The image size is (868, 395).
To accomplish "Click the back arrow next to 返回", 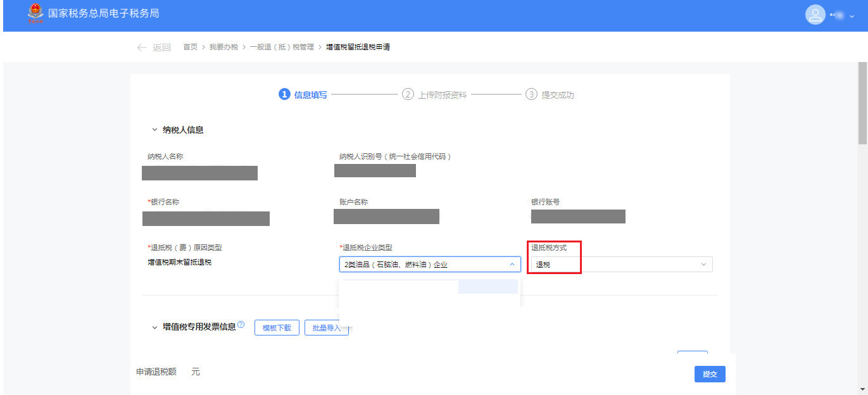I will pos(142,47).
